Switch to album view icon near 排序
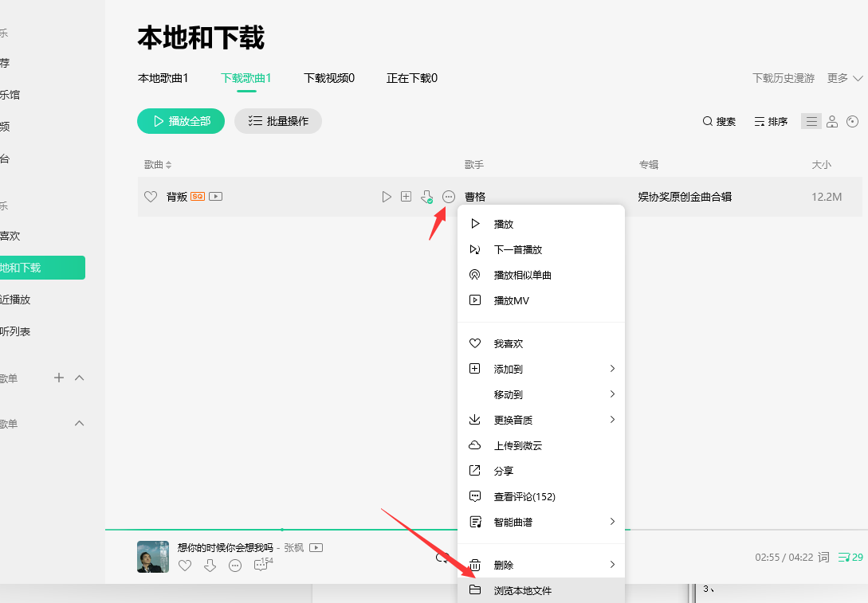Image resolution: width=868 pixels, height=603 pixels. 852,120
